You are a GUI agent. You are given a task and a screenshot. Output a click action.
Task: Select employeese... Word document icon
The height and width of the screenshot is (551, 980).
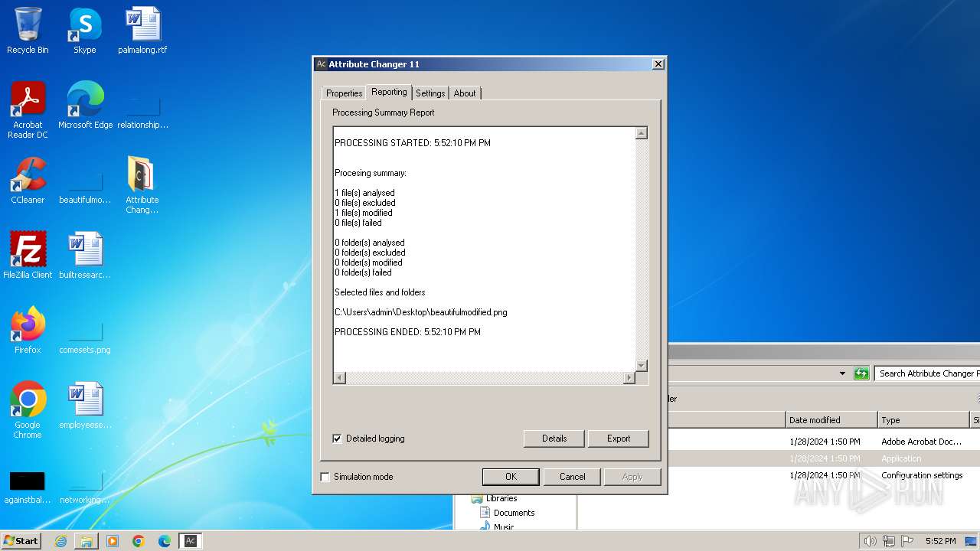click(85, 406)
